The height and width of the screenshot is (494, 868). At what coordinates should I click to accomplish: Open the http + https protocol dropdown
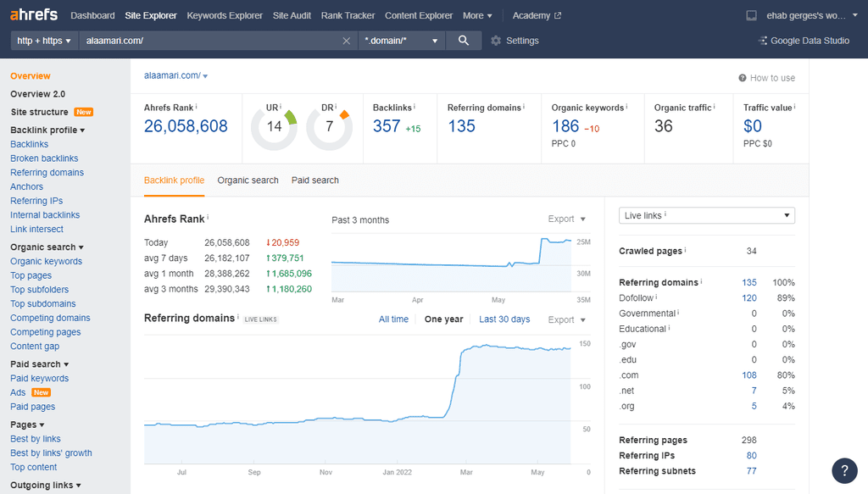44,41
